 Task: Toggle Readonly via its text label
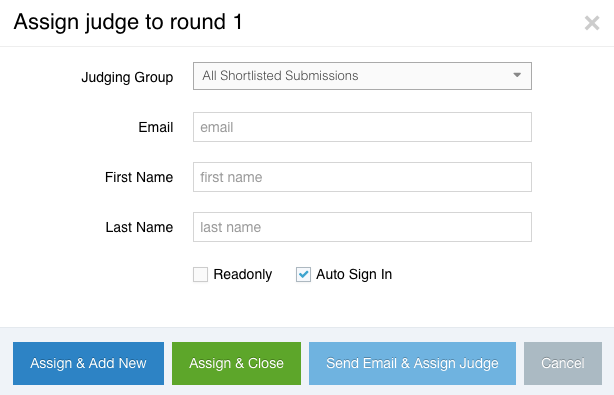(242, 274)
